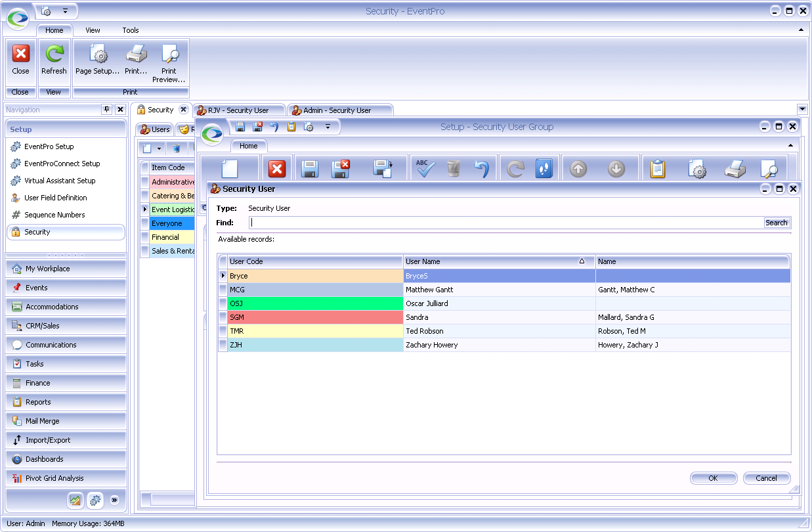Viewport: 812px width, 532px height.
Task: Select the Matthew Gantt user name cell
Action: tap(499, 290)
